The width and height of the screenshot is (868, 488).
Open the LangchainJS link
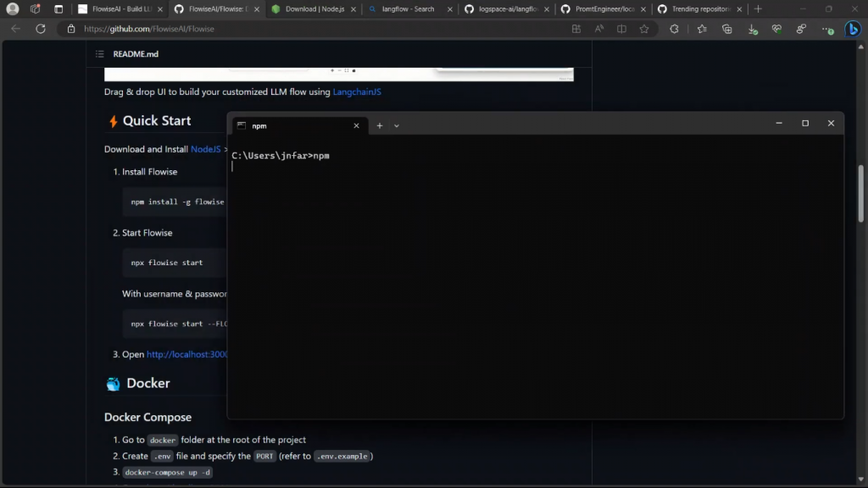(357, 91)
